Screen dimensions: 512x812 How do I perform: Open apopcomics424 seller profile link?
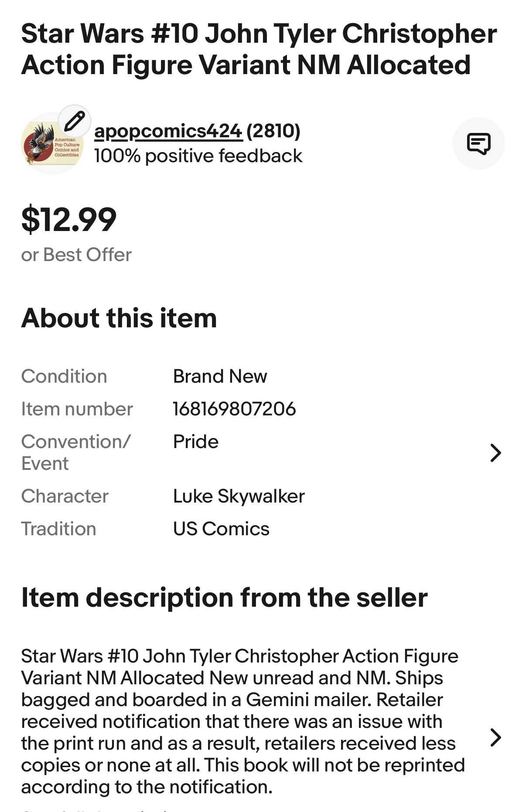(x=168, y=131)
